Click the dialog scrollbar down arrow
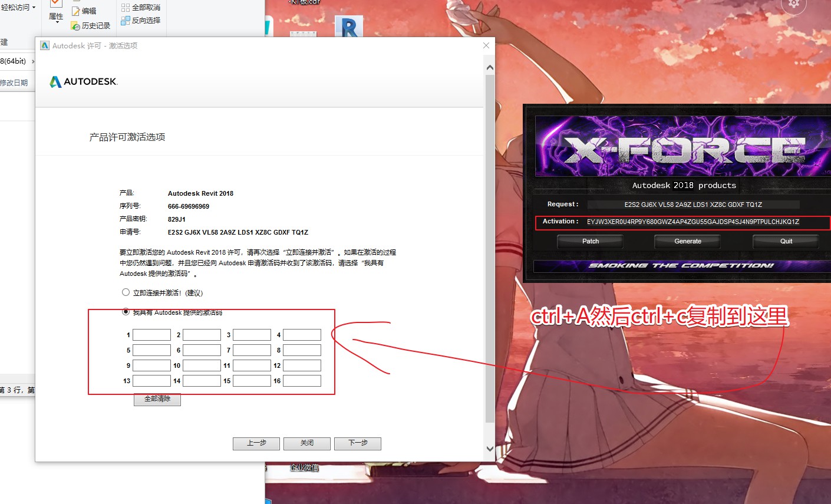This screenshot has height=504, width=831. pos(490,449)
